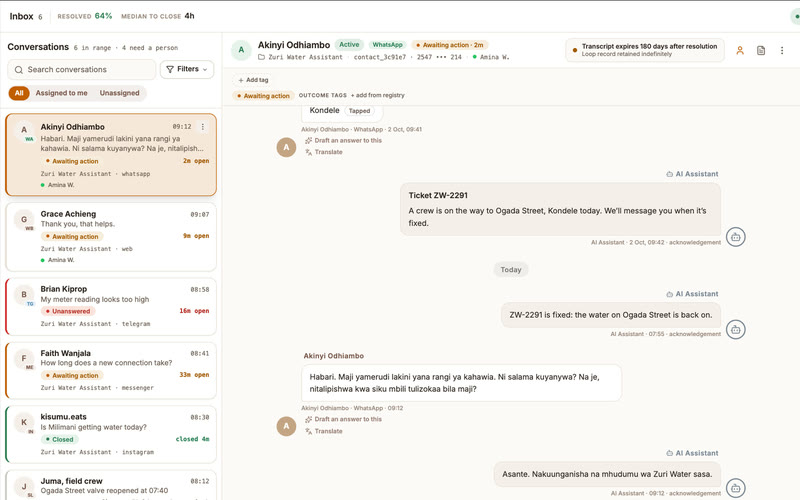This screenshot has width=800, height=500.
Task: Click draft sparkle icon under 09:41 message
Action: [x=308, y=140]
